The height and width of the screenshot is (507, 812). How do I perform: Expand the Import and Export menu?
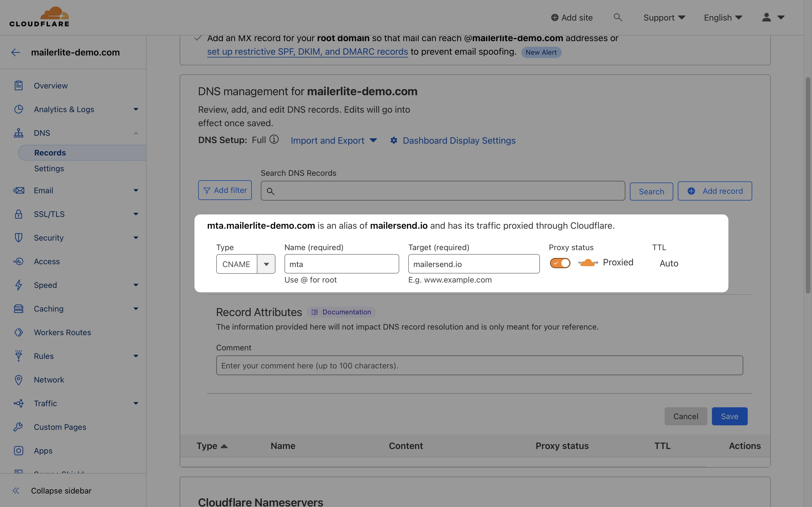334,141
